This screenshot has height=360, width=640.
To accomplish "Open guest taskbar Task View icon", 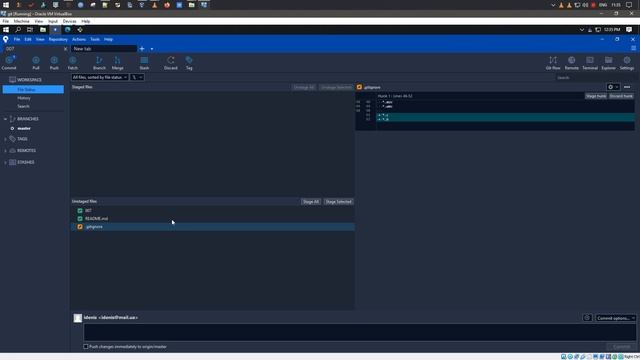I will [x=30, y=29].
